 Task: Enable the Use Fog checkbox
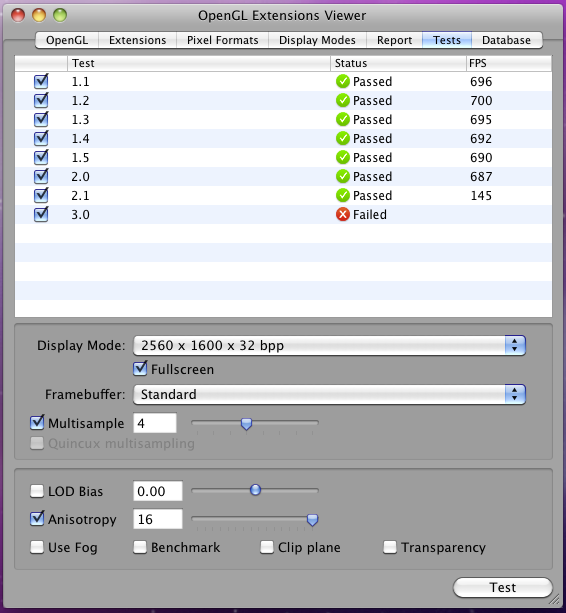(x=37, y=547)
